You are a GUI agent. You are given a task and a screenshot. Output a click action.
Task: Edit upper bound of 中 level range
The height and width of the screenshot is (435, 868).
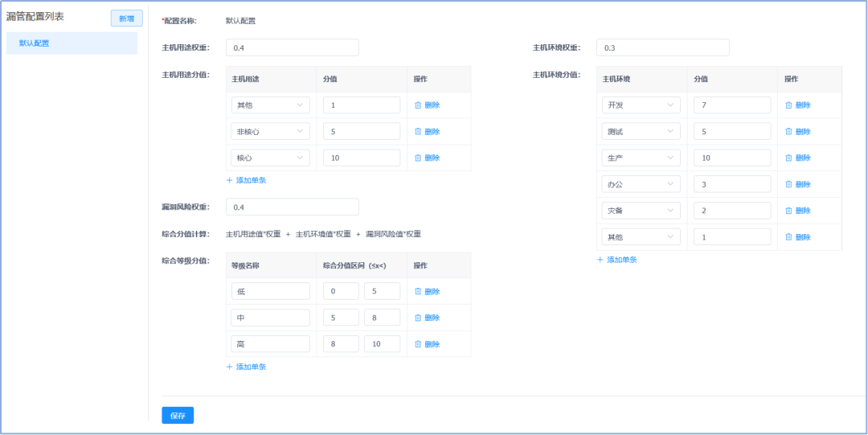[383, 318]
